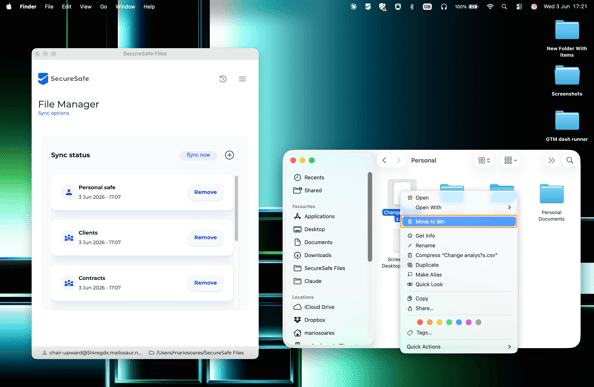
Task: Apply the blue tag colour
Action: pyautogui.click(x=459, y=322)
